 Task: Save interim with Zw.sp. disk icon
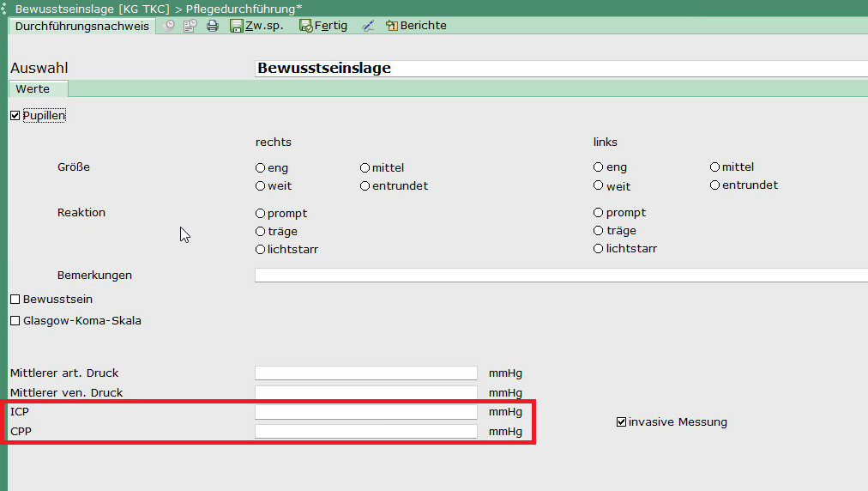click(237, 26)
